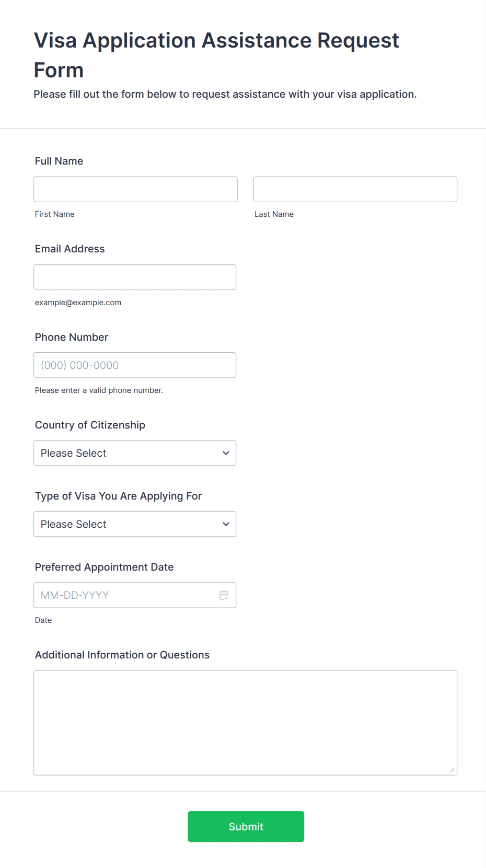The height and width of the screenshot is (868, 486).
Task: Click the calendar icon in date field
Action: [224, 595]
